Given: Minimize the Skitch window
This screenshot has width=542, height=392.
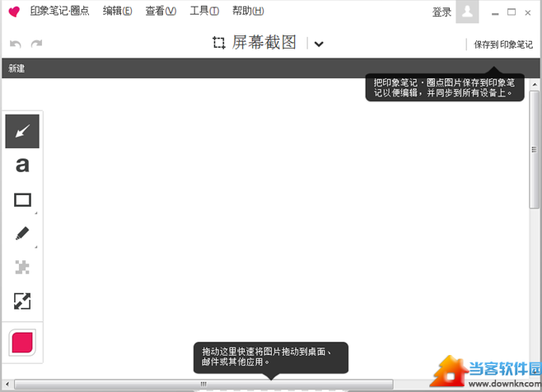Looking at the screenshot, I should click(x=495, y=13).
